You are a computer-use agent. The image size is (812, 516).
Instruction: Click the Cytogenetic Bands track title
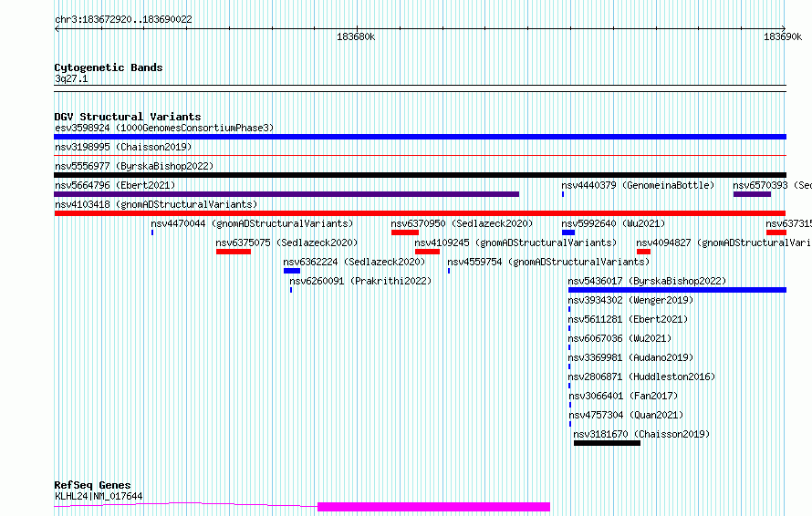(x=109, y=67)
